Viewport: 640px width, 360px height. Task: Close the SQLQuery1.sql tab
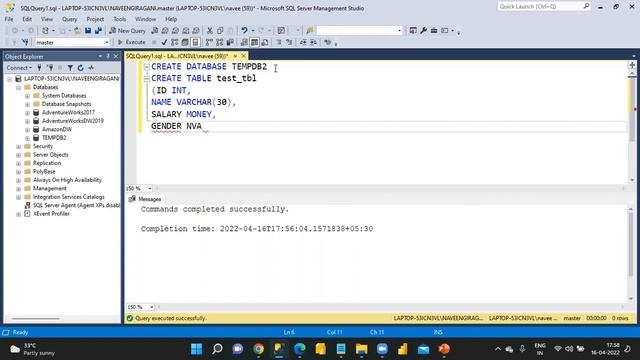(x=244, y=56)
